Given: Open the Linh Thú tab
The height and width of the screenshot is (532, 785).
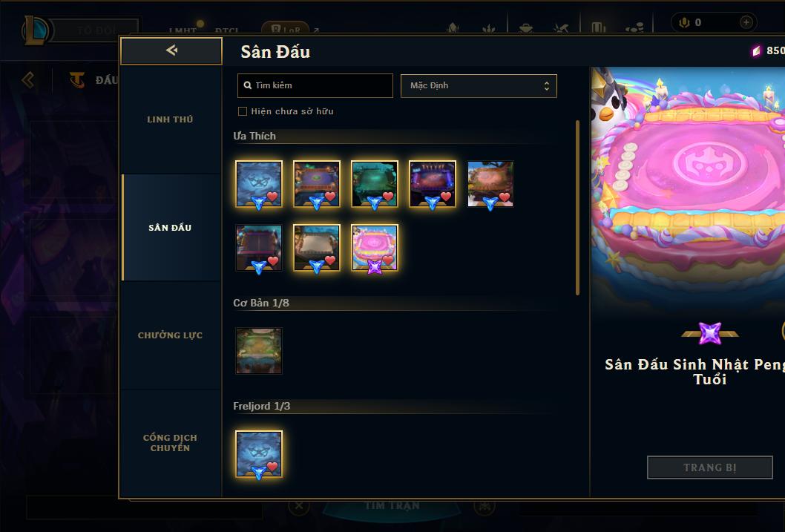Looking at the screenshot, I should [x=171, y=119].
